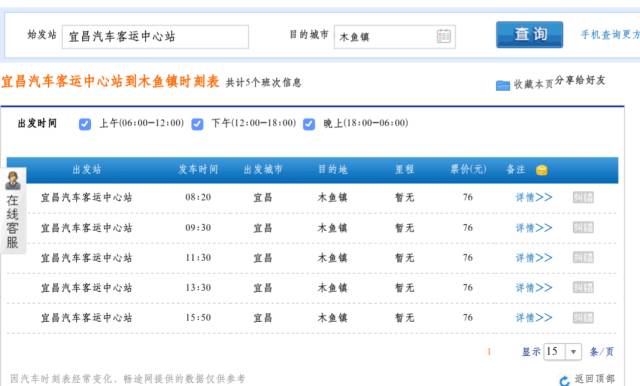The width and height of the screenshot is (640, 386).
Task: Click the 分享给好友 share link
Action: 580,80
